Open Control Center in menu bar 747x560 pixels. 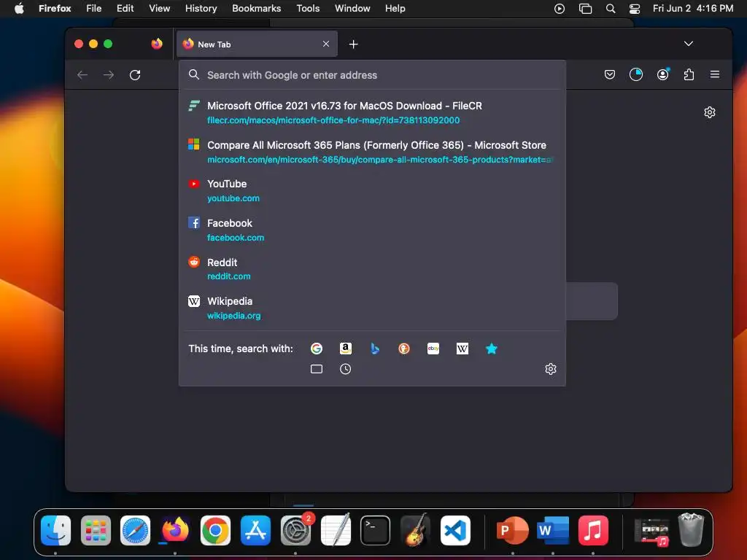click(x=635, y=8)
